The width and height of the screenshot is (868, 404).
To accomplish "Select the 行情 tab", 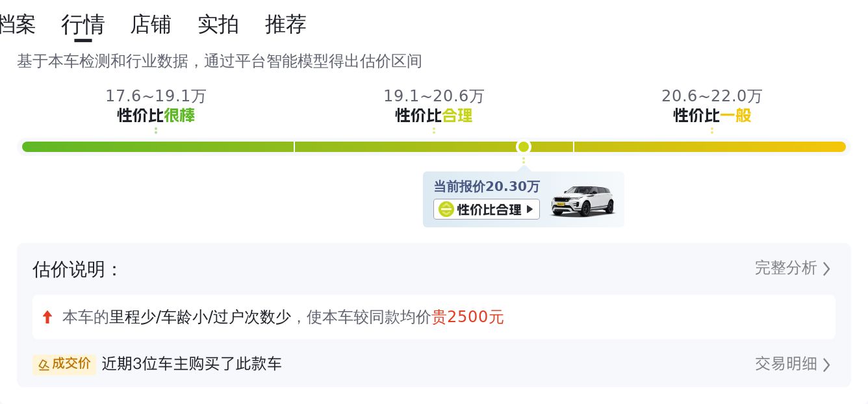I will (x=83, y=25).
